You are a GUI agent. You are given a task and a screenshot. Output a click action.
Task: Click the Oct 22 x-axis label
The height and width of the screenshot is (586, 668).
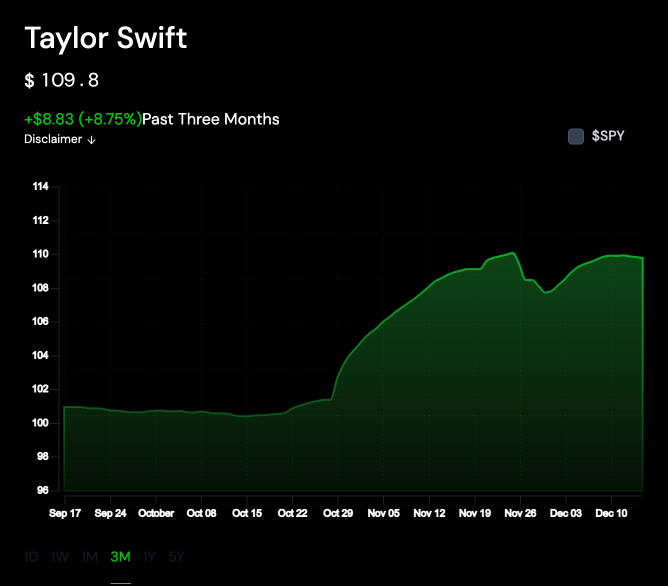[x=292, y=513]
